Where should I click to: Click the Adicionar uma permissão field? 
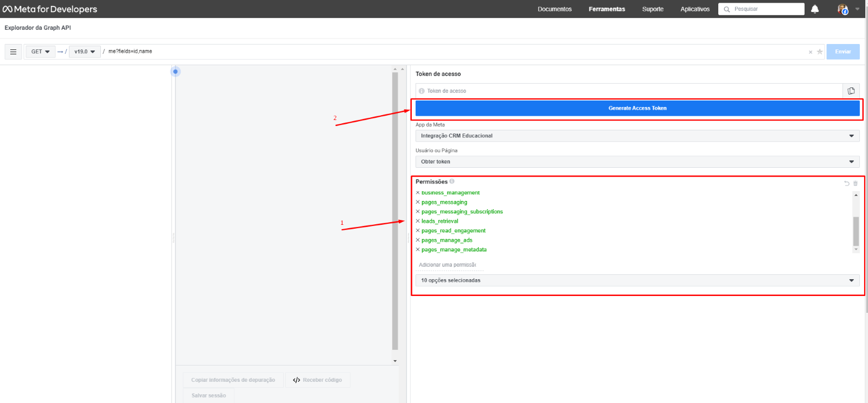(450, 265)
